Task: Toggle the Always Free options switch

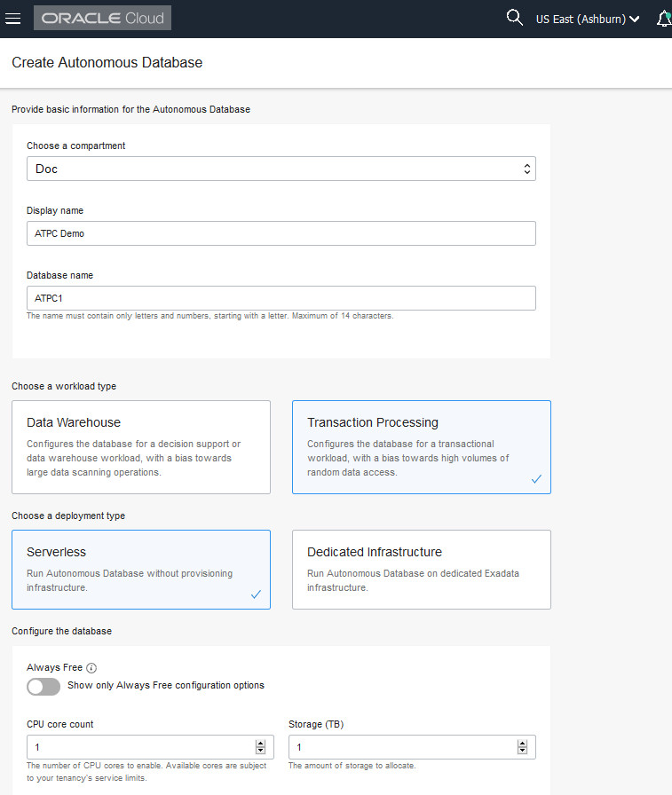Action: point(43,687)
